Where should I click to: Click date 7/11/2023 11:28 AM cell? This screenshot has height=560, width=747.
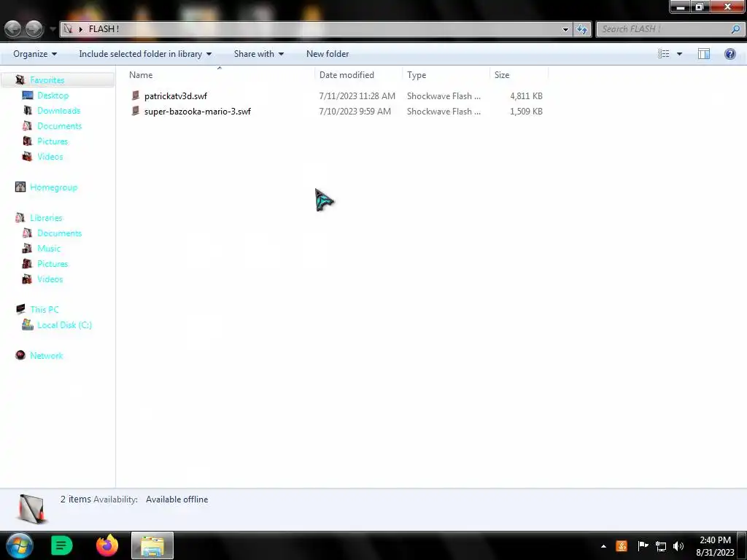[x=357, y=96]
